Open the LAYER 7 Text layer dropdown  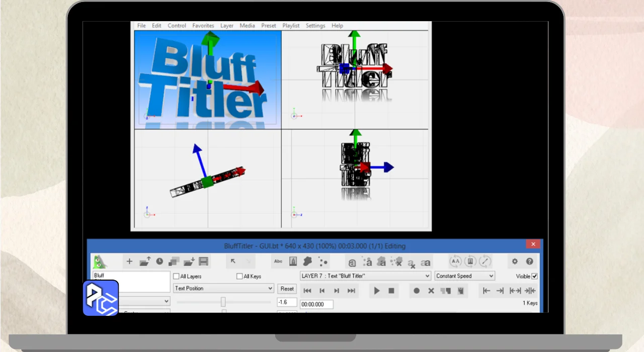coord(365,276)
